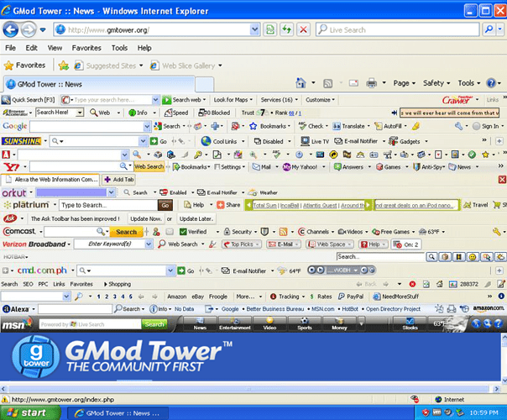Open Suggested Sites dropdown

(141, 66)
